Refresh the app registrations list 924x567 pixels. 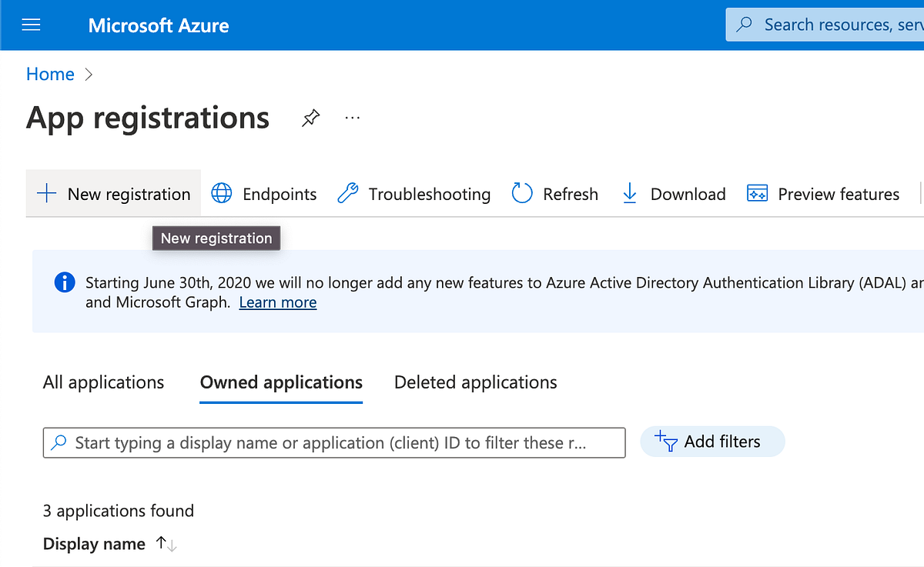[522, 194]
